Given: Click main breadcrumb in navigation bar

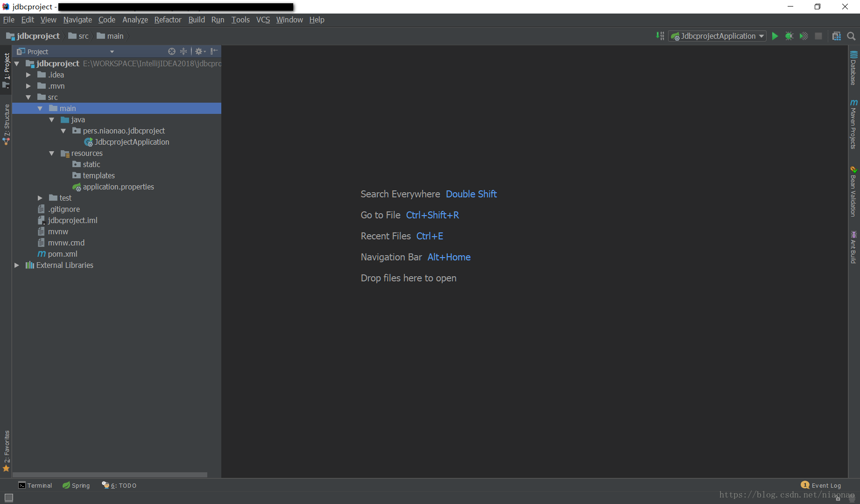Looking at the screenshot, I should tap(110, 36).
